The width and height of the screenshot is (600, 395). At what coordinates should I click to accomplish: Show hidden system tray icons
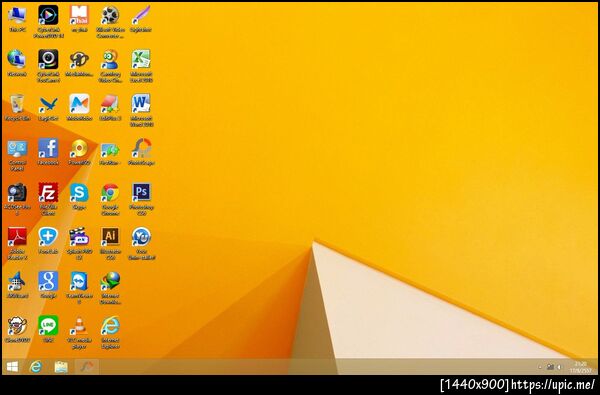click(x=540, y=367)
